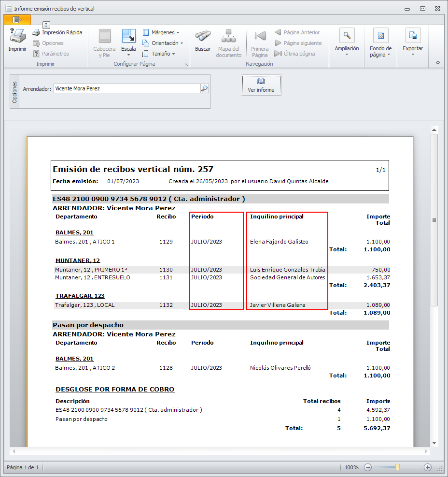Open the Orientación dropdown
The width and height of the screenshot is (448, 477).
pos(163,43)
